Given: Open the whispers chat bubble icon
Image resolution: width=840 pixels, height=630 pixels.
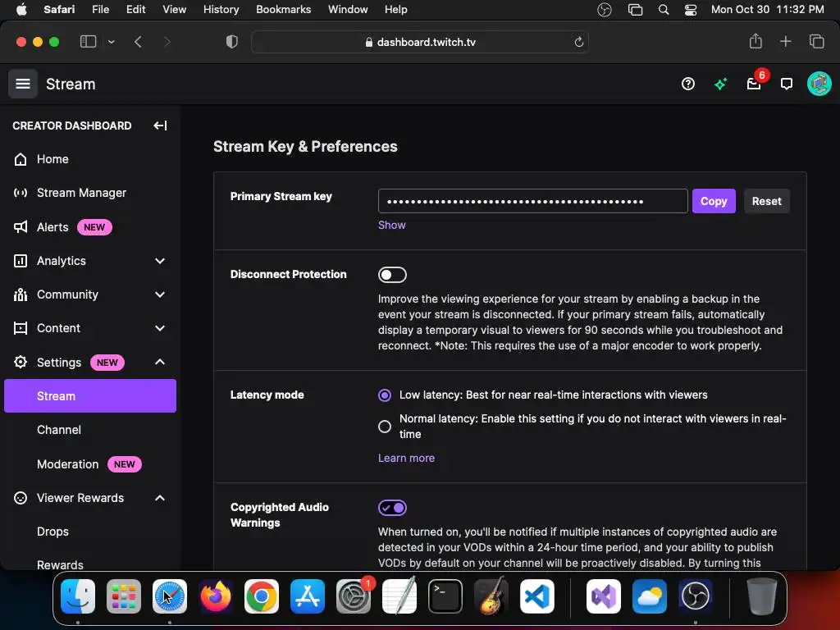Looking at the screenshot, I should point(787,84).
